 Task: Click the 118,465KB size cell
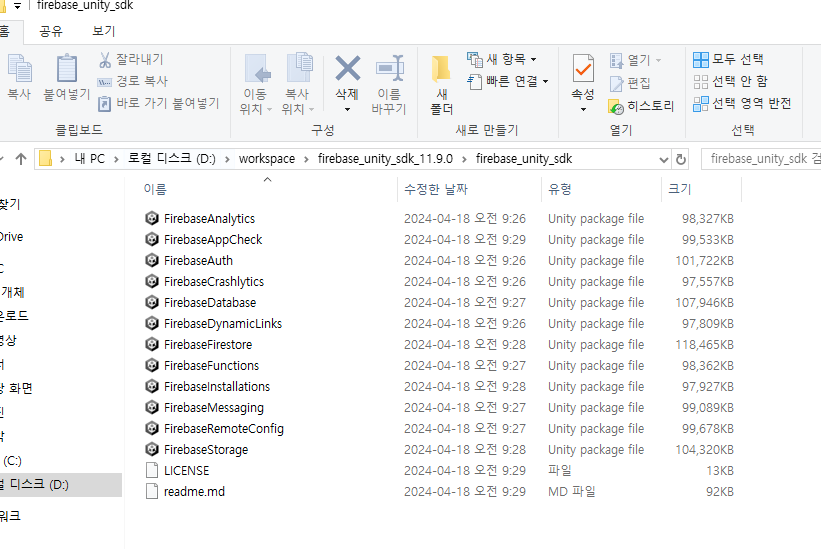pyautogui.click(x=705, y=344)
